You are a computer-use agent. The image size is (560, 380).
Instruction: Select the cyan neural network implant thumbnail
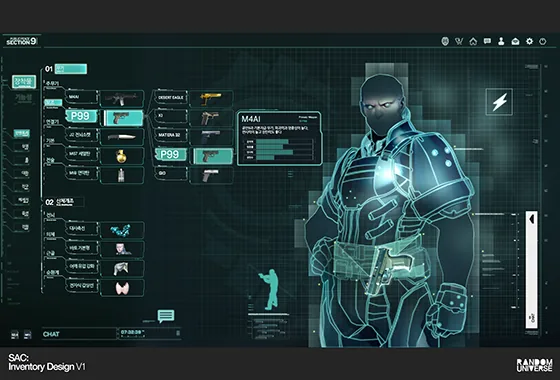point(122,230)
